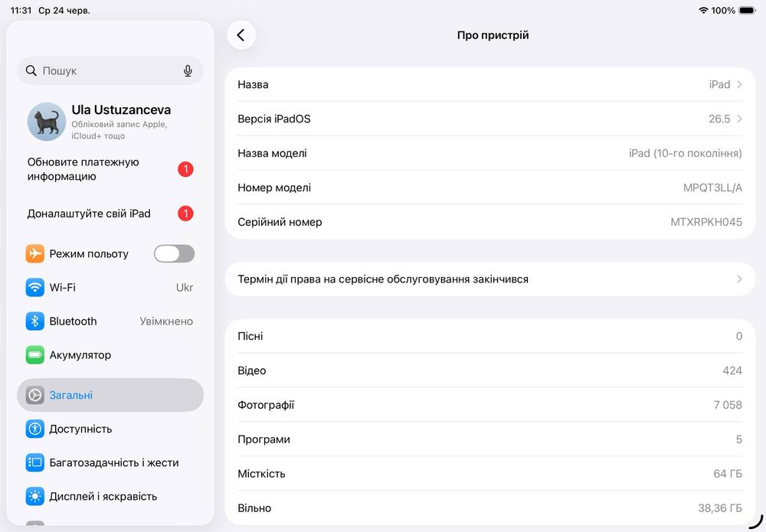The height and width of the screenshot is (532, 766).
Task: Tap Bluetooth status Увімкнено
Action: (x=166, y=321)
